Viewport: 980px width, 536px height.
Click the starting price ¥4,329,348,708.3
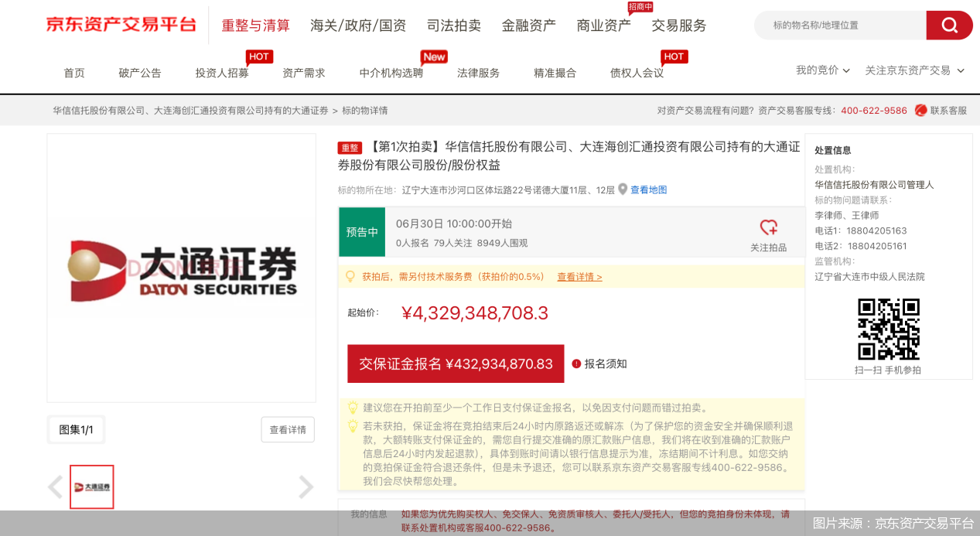click(475, 312)
